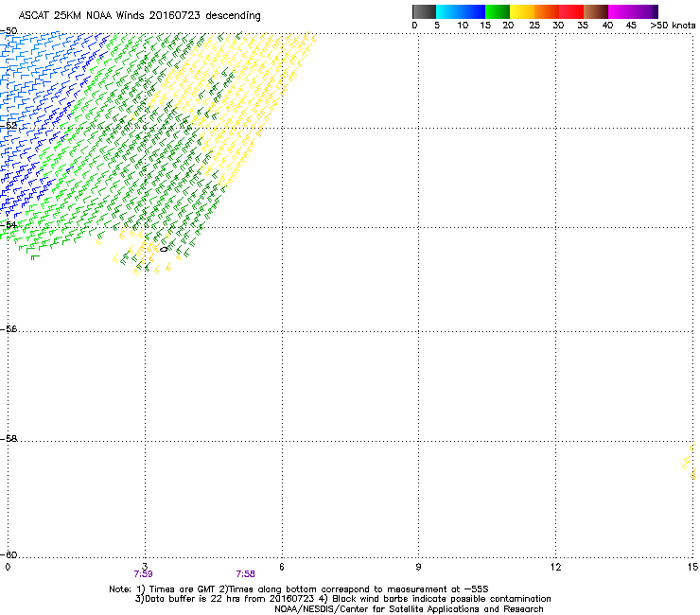The image size is (700, 615).
Task: Click the magenta 40-45 knots color band
Action: (x=621, y=11)
